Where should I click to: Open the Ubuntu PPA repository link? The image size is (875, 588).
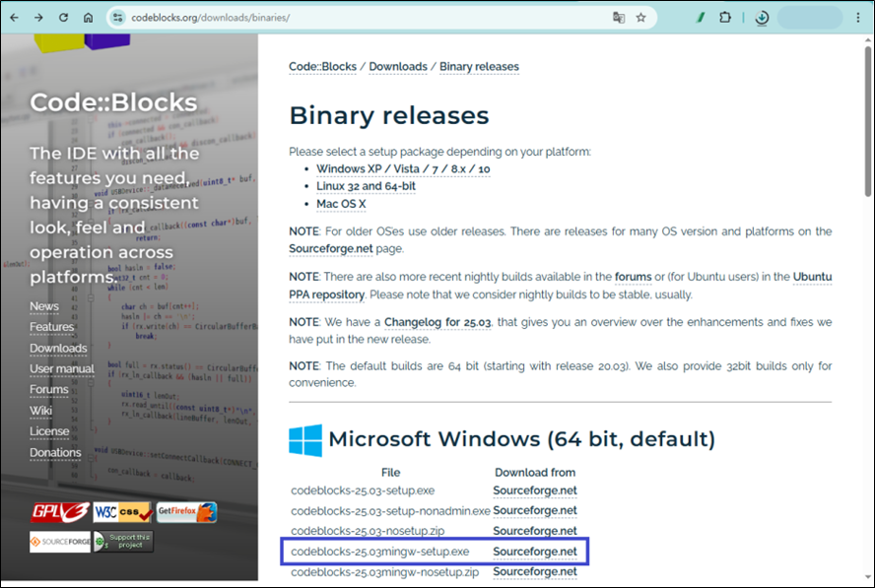[326, 294]
